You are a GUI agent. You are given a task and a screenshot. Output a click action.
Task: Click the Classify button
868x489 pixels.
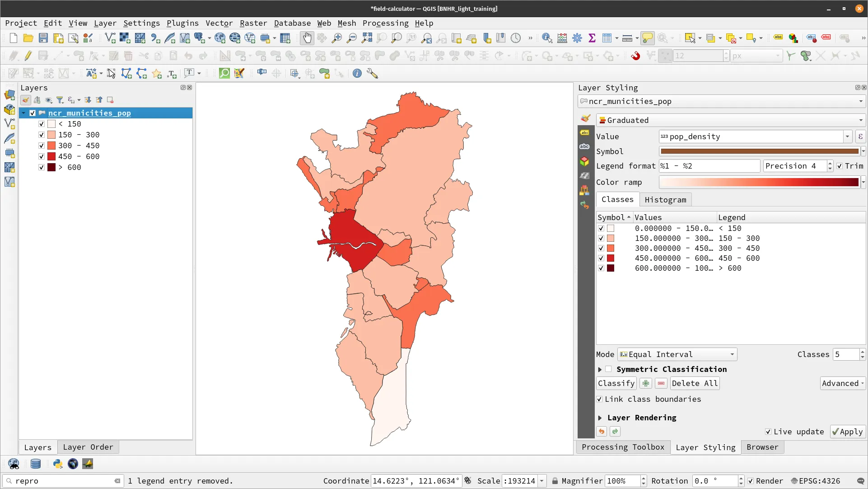617,383
